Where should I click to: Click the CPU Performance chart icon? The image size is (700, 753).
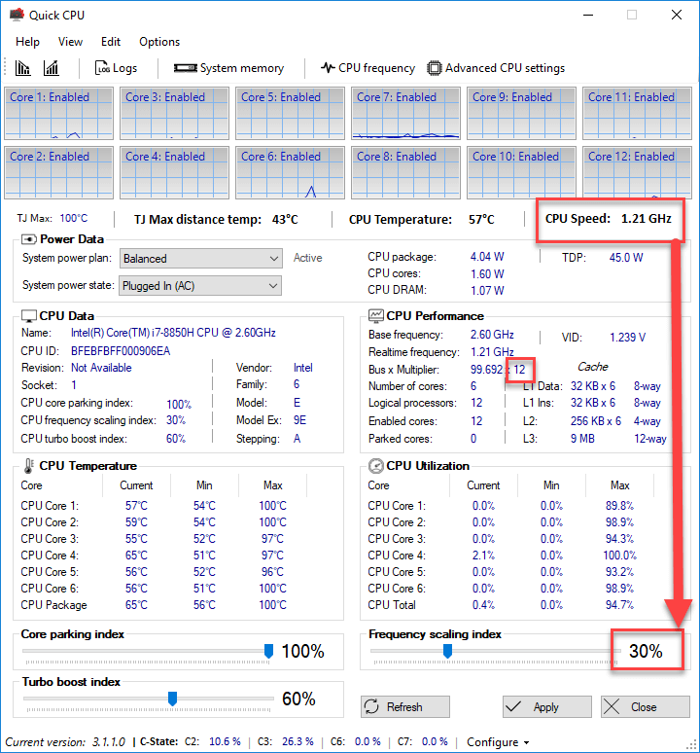click(375, 315)
